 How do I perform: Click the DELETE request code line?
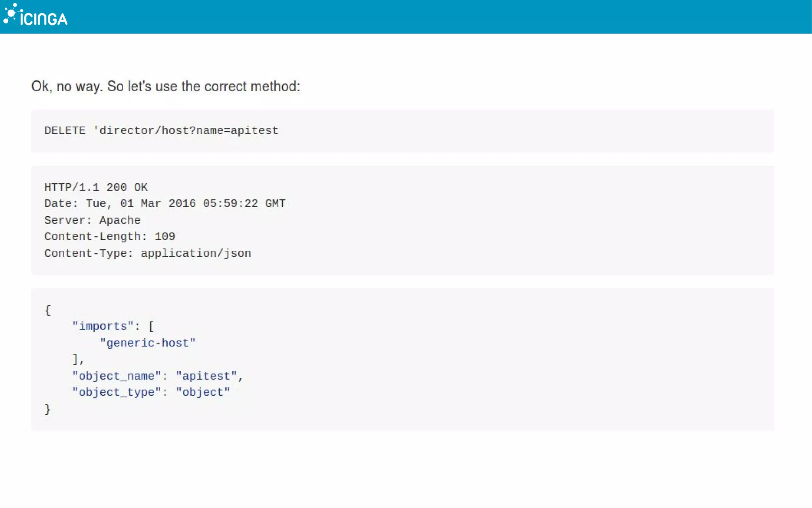point(161,131)
